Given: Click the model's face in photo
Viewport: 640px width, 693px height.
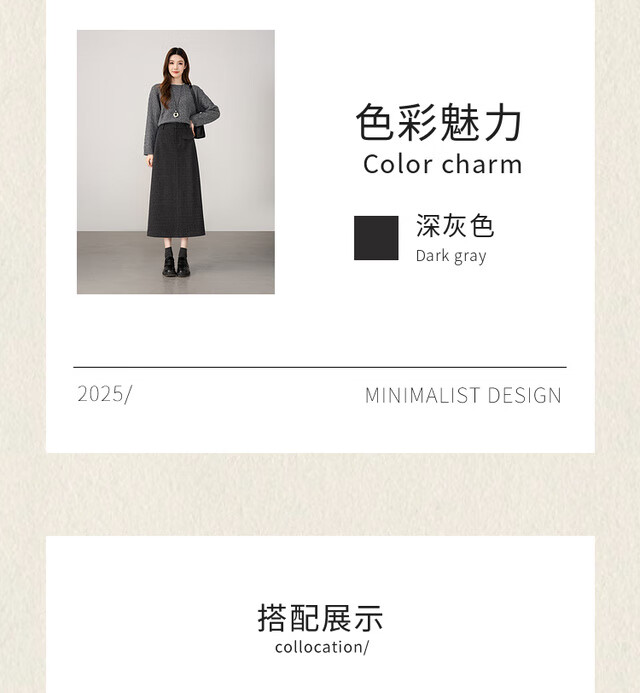Looking at the screenshot, I should coord(176,65).
